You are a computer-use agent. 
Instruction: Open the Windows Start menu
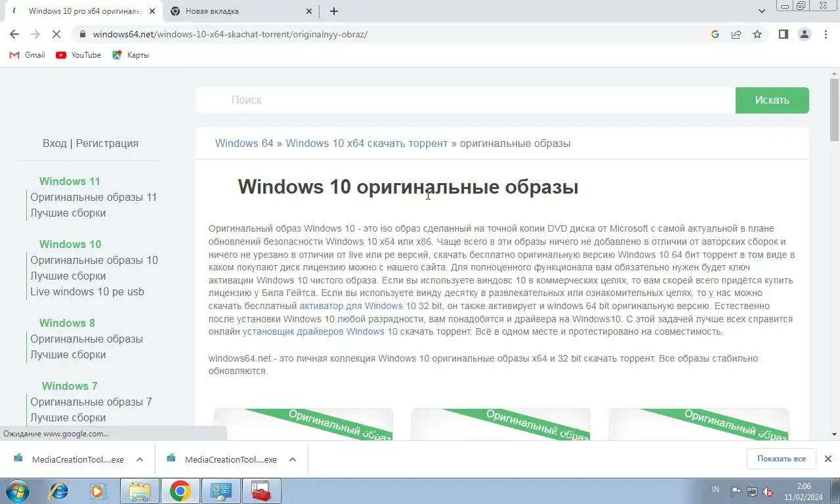point(18,491)
